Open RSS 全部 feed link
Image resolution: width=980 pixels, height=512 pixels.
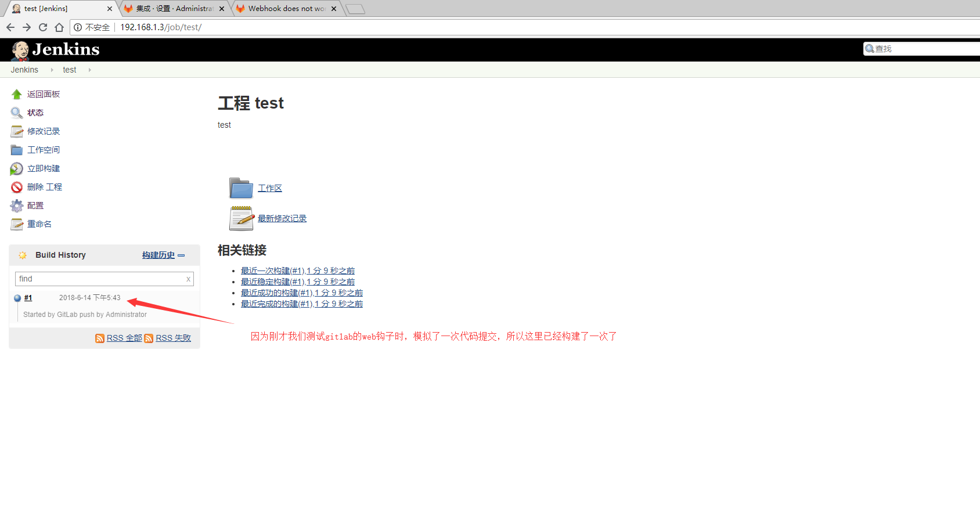[x=124, y=338]
